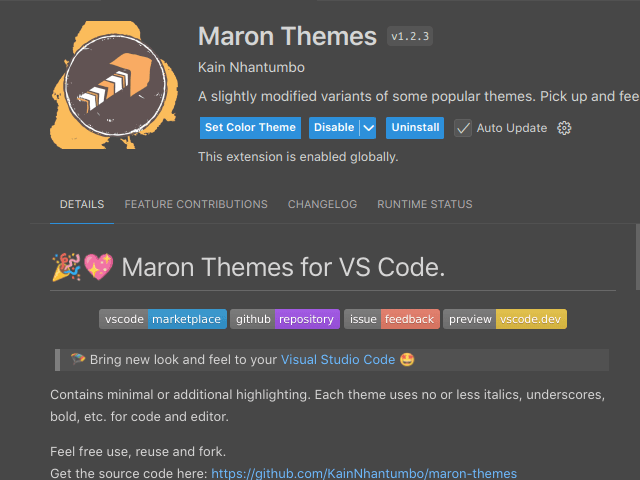Viewport: 640px width, 480px height.
Task: Open the extension settings gear
Action: [564, 128]
